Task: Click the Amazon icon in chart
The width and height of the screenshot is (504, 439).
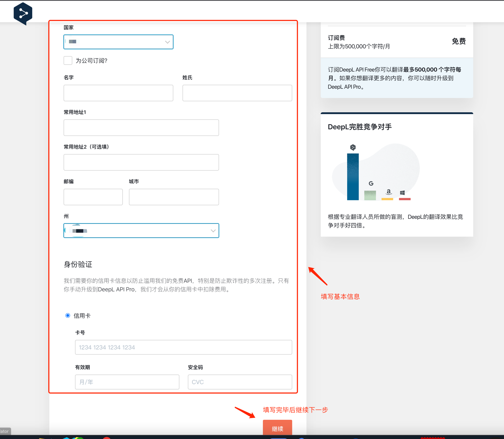Action: 389,192
